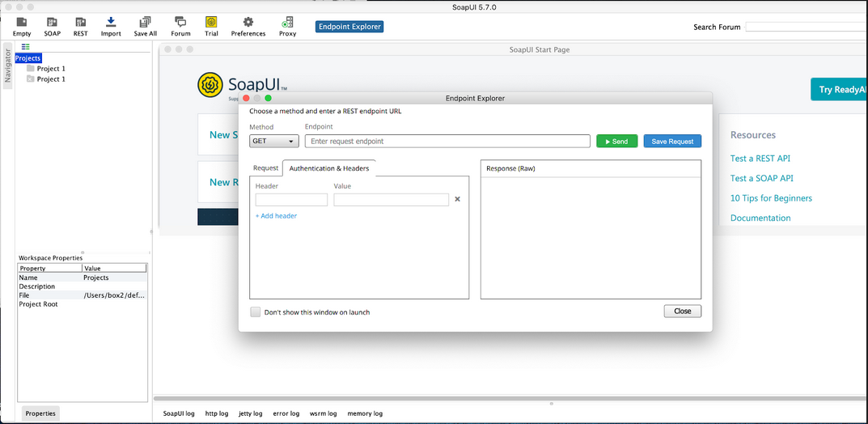This screenshot has width=868, height=424.
Task: Open 10 Tips for Beginners link
Action: pyautogui.click(x=771, y=198)
